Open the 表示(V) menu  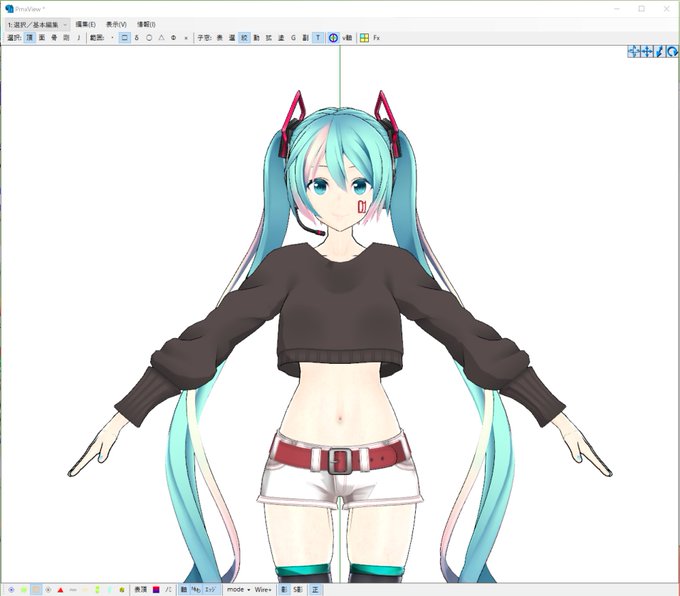point(116,24)
